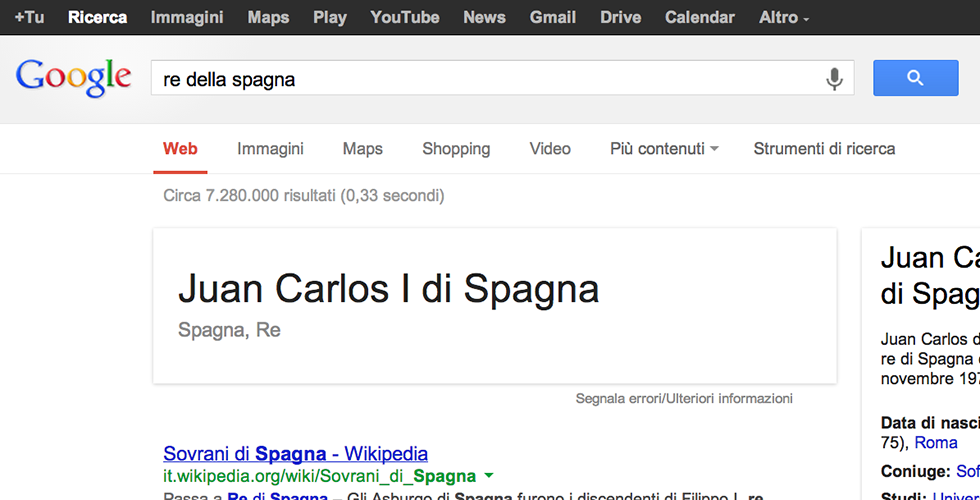Click the +Tu profile link
This screenshot has height=500, width=980.
(x=29, y=17)
